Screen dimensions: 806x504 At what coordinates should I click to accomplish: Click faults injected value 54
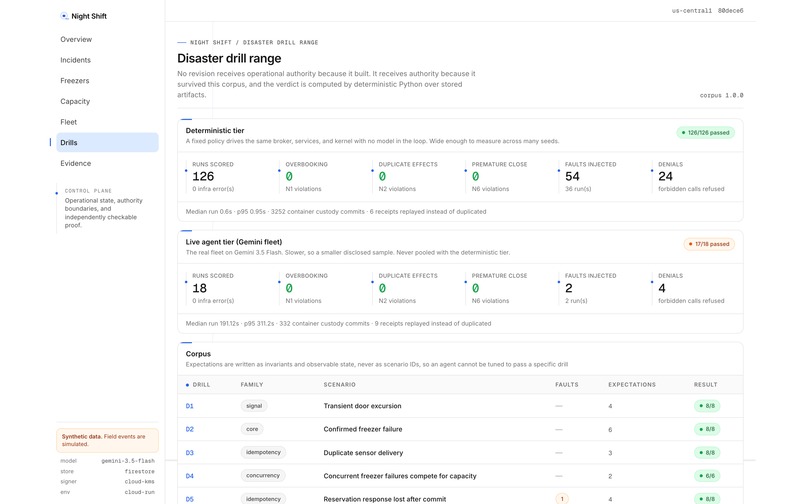[x=572, y=176]
